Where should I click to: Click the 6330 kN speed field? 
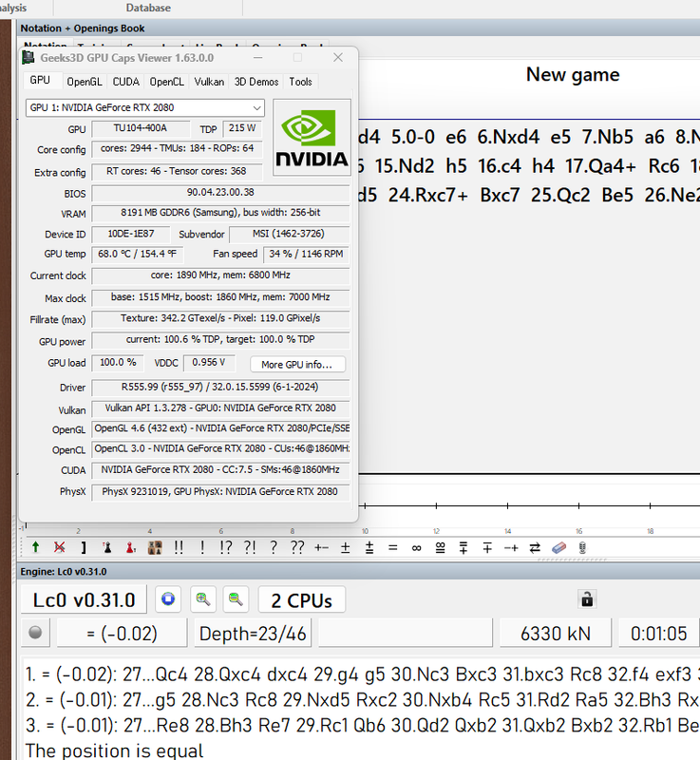point(555,633)
